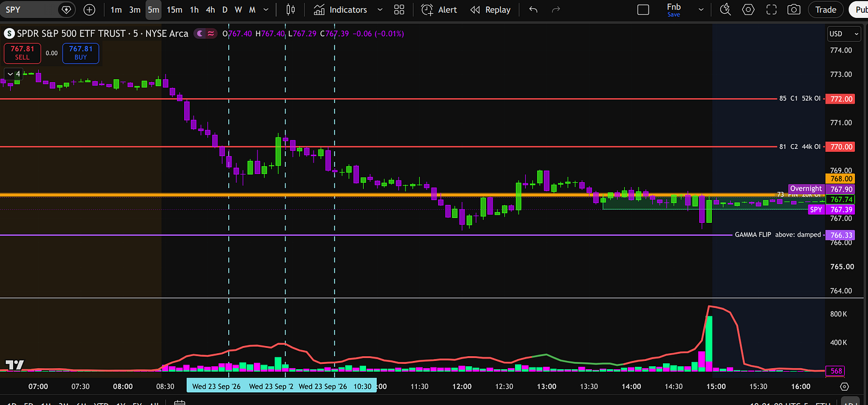This screenshot has width=868, height=405.
Task: Open the USD currency dropdown
Action: 844,34
